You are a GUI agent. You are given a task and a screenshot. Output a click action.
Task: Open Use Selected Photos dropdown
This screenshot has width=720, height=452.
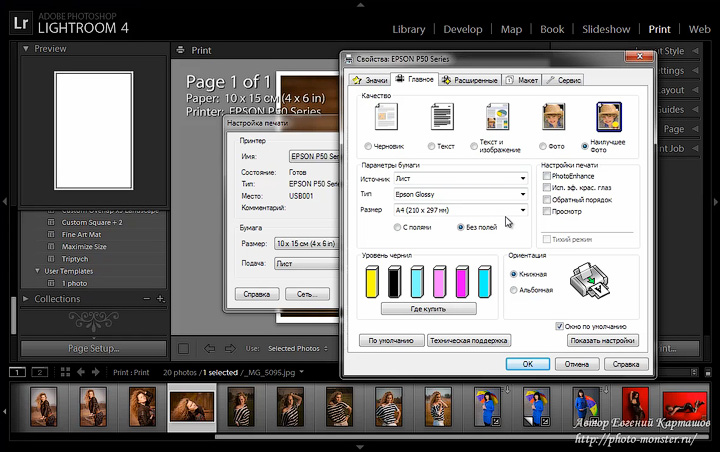click(298, 349)
